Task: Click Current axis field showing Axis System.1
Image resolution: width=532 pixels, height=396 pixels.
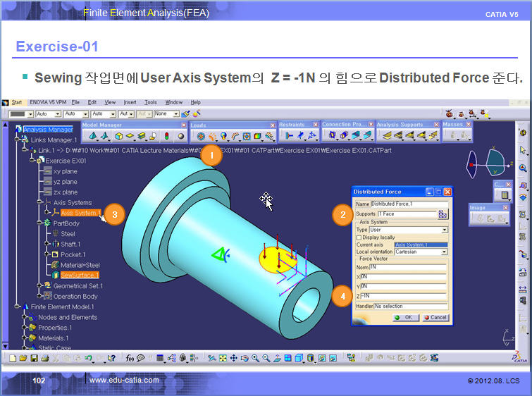Action: pos(421,245)
